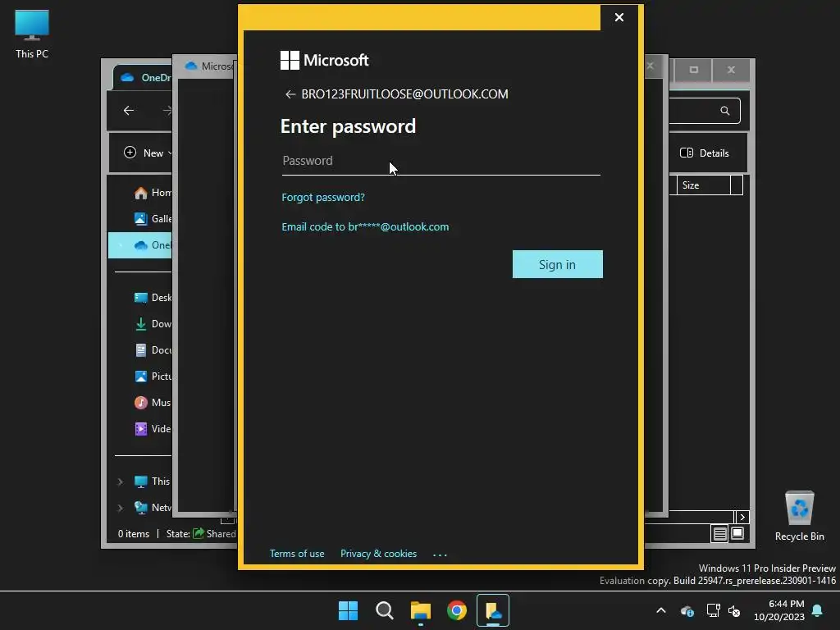Toggle Details pane in File Explorer
The image size is (840, 630).
[x=705, y=153]
